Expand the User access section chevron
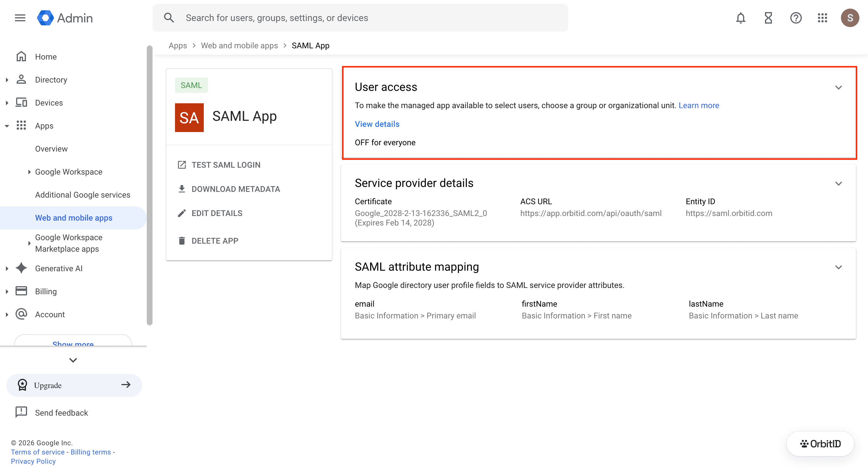 coord(838,87)
